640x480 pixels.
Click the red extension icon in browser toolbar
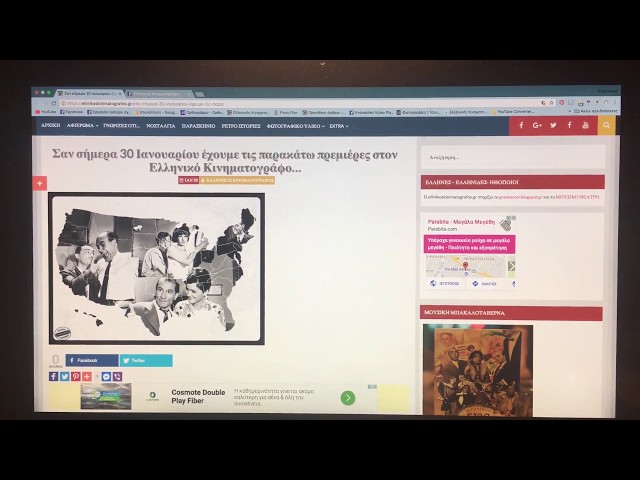point(562,102)
